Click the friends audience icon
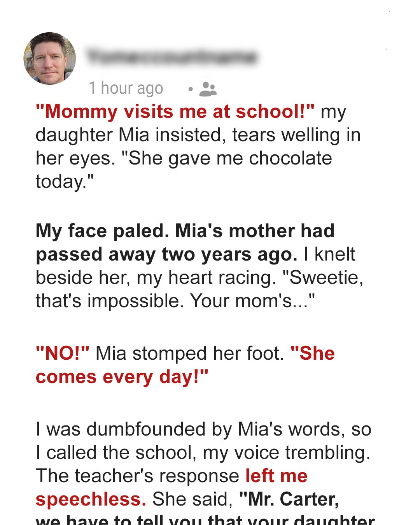 click(208, 89)
